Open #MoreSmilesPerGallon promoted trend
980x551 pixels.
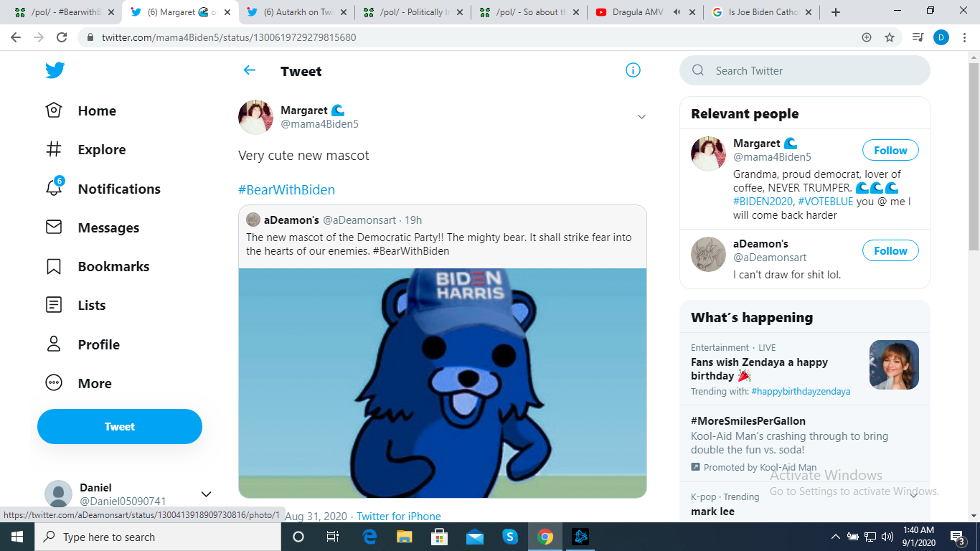[x=748, y=421]
